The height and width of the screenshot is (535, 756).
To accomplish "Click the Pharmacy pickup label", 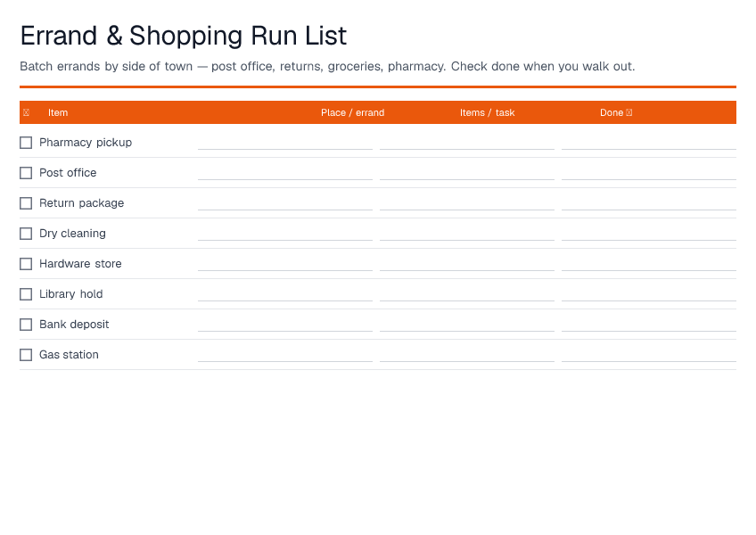I will coord(86,143).
